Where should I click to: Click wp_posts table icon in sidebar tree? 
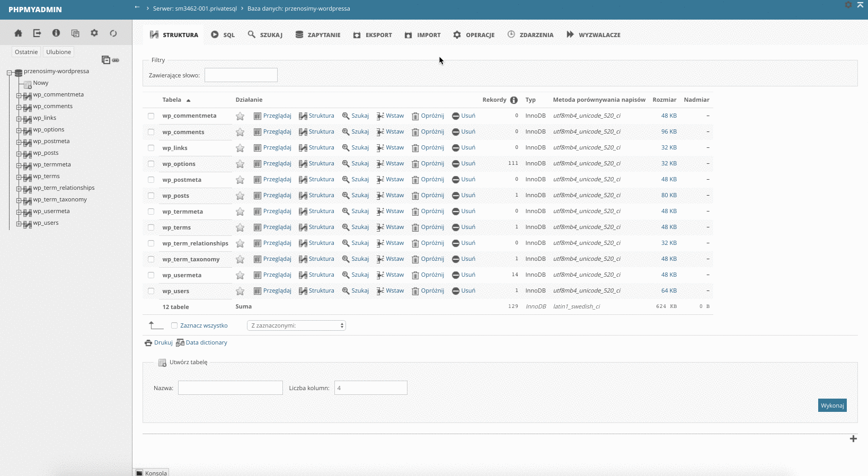pyautogui.click(x=28, y=154)
